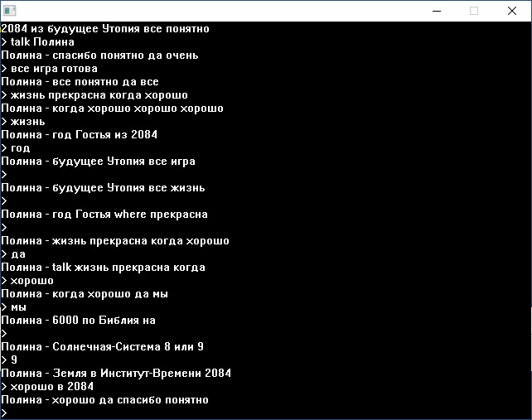This screenshot has width=532, height=420.
Task: Close the console game window
Action: coord(512,11)
